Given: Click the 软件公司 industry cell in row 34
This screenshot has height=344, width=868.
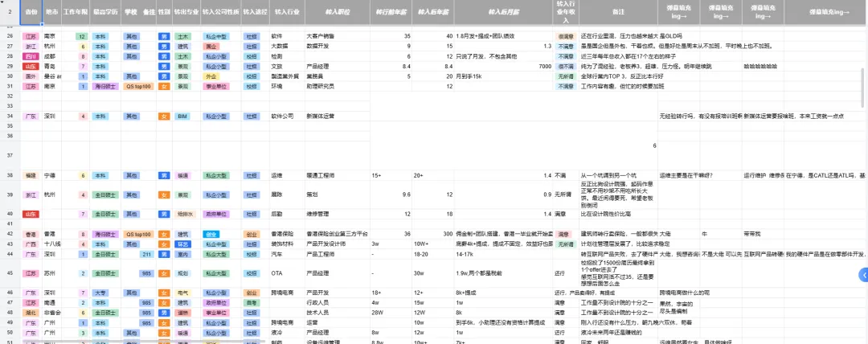Looking at the screenshot, I should point(287,116).
